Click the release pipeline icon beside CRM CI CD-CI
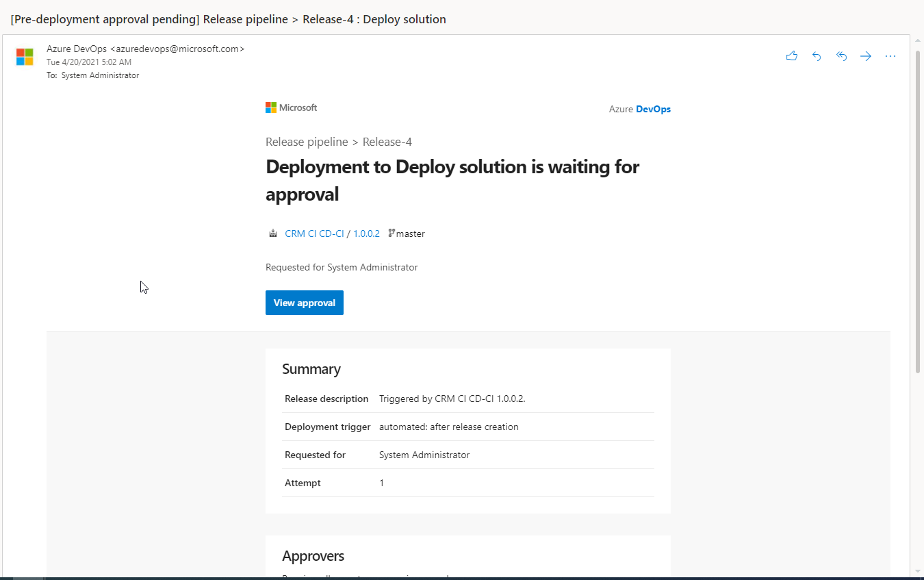Screen dimensions: 924x580 273,233
